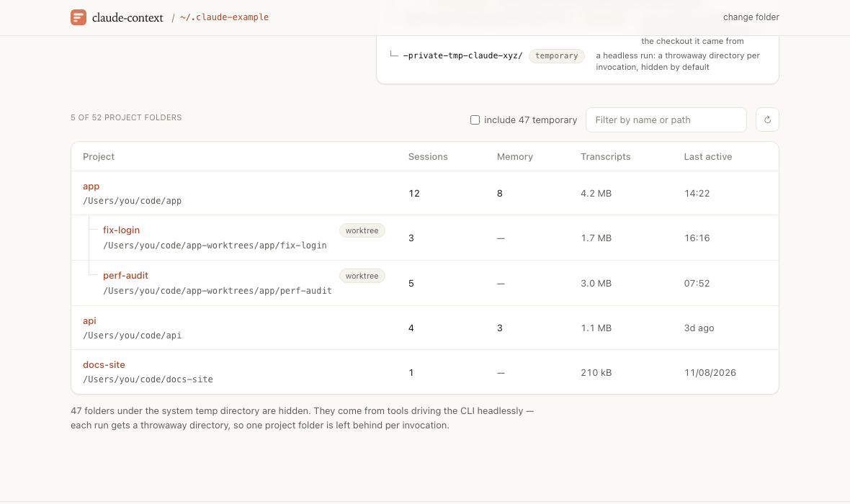Enable the include 47 temporary checkbox

pyautogui.click(x=475, y=120)
